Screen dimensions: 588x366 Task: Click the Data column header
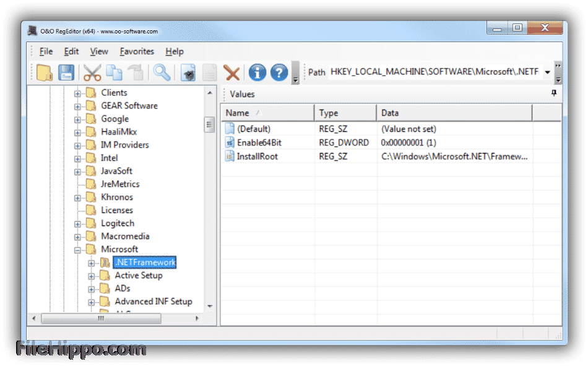[454, 113]
